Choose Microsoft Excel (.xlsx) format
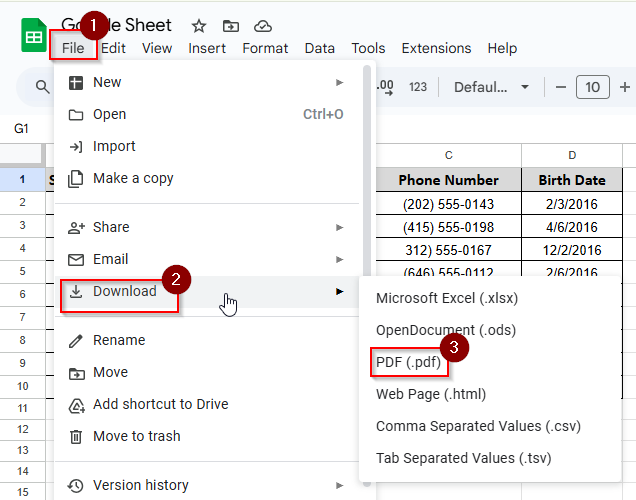Image resolution: width=636 pixels, height=500 pixels. pos(446,298)
